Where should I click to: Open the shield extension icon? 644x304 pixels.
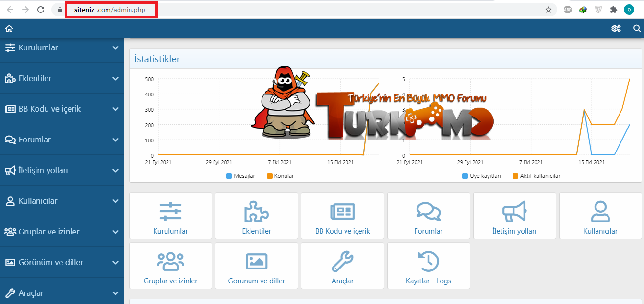click(x=598, y=10)
